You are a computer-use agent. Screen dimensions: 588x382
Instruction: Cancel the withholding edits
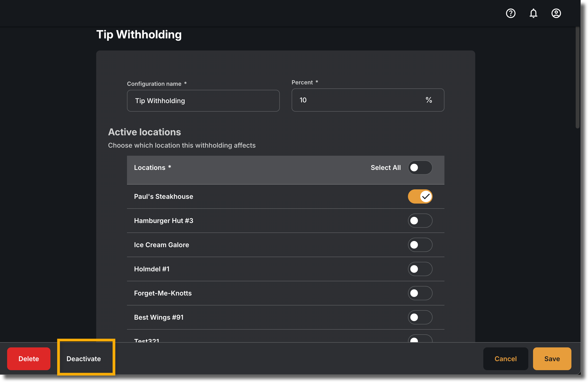click(x=505, y=359)
